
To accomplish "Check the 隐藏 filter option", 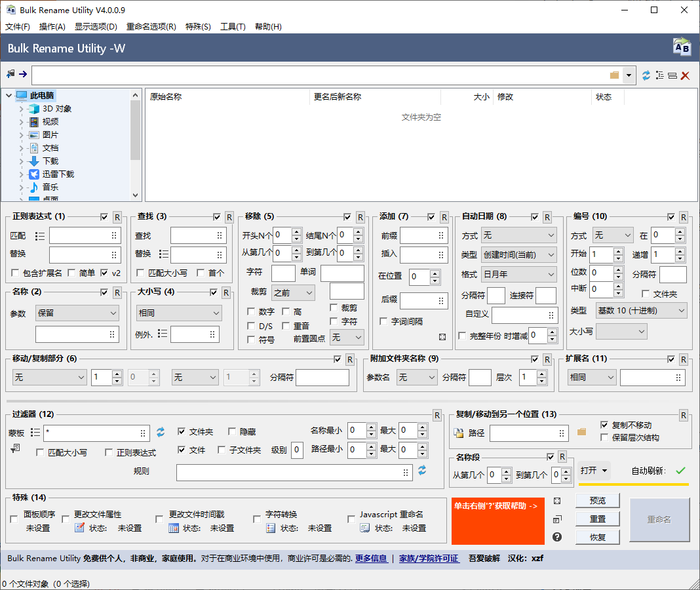I will pyautogui.click(x=232, y=432).
